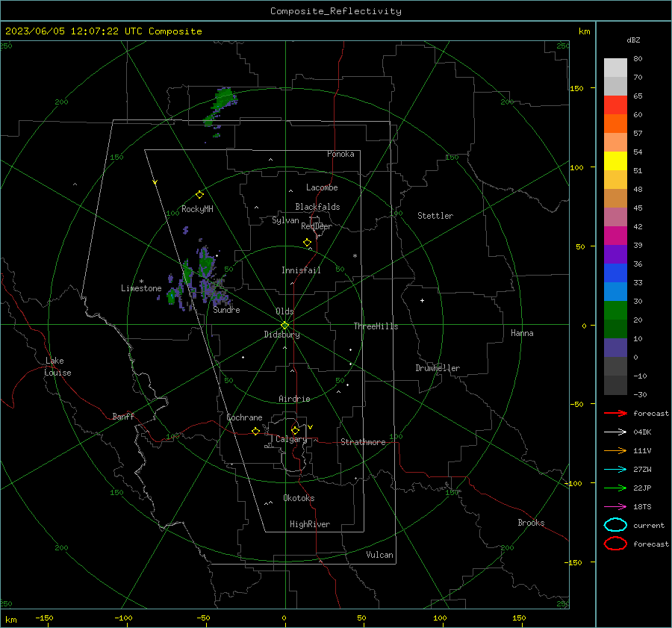Click the cyan current ellipse legend icon

(x=615, y=525)
